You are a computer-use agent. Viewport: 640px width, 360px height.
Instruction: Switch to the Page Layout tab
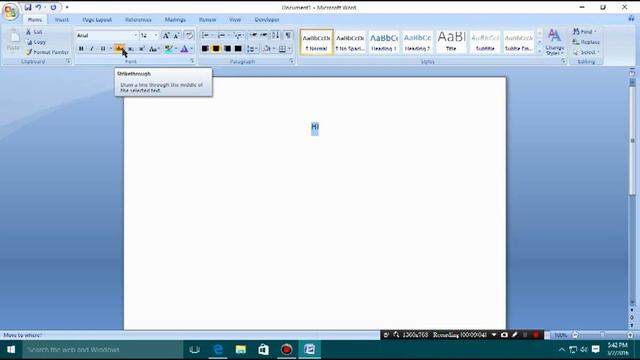97,20
